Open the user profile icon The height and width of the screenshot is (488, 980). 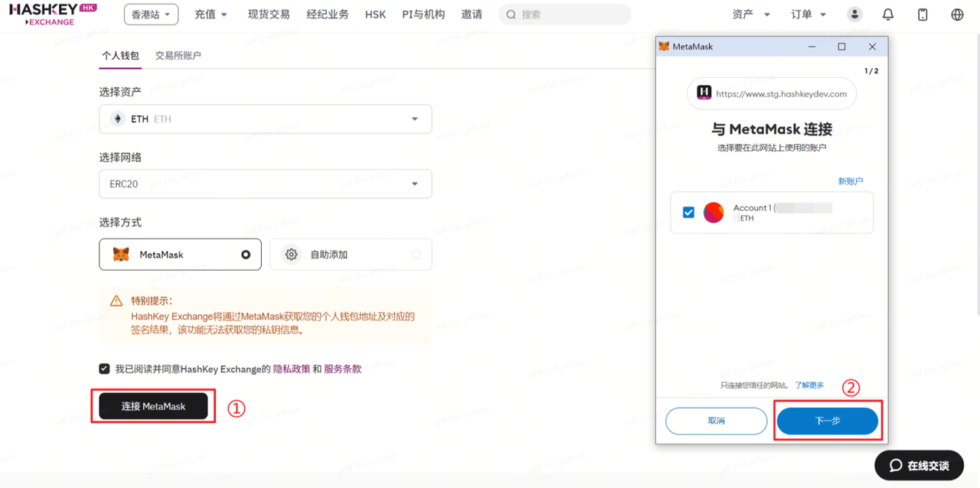[x=854, y=15]
